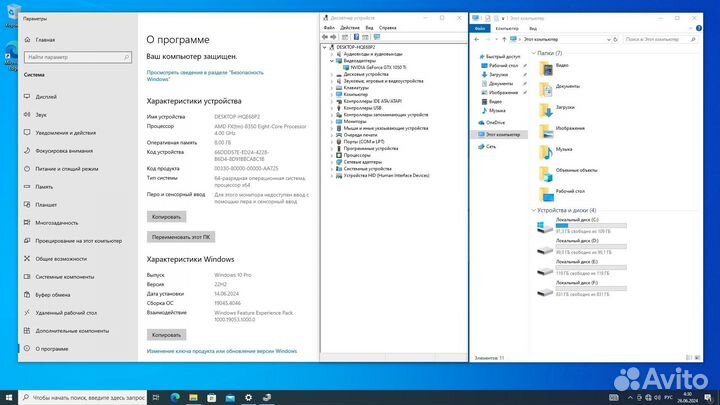
Task: Click the Find a setting search field
Action: (x=78, y=57)
